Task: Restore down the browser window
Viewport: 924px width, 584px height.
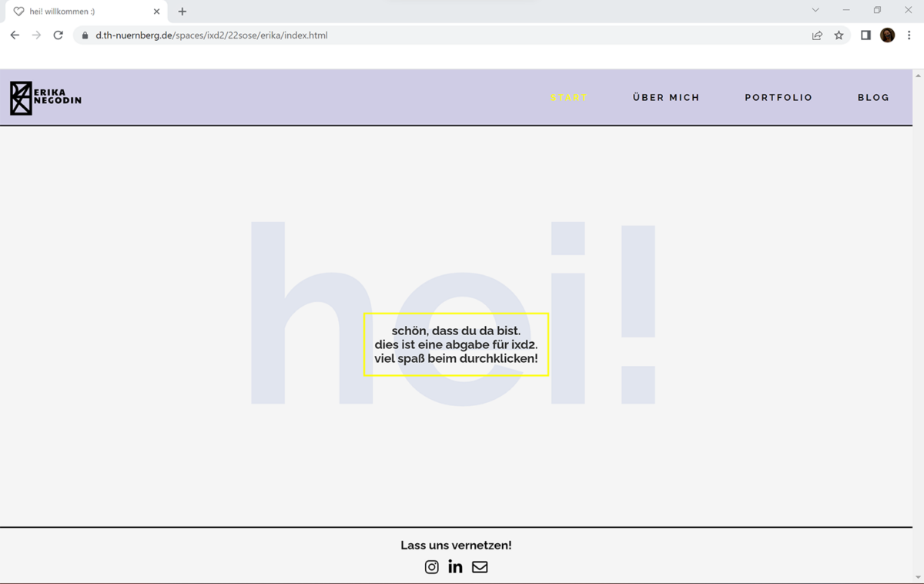Action: [x=877, y=10]
